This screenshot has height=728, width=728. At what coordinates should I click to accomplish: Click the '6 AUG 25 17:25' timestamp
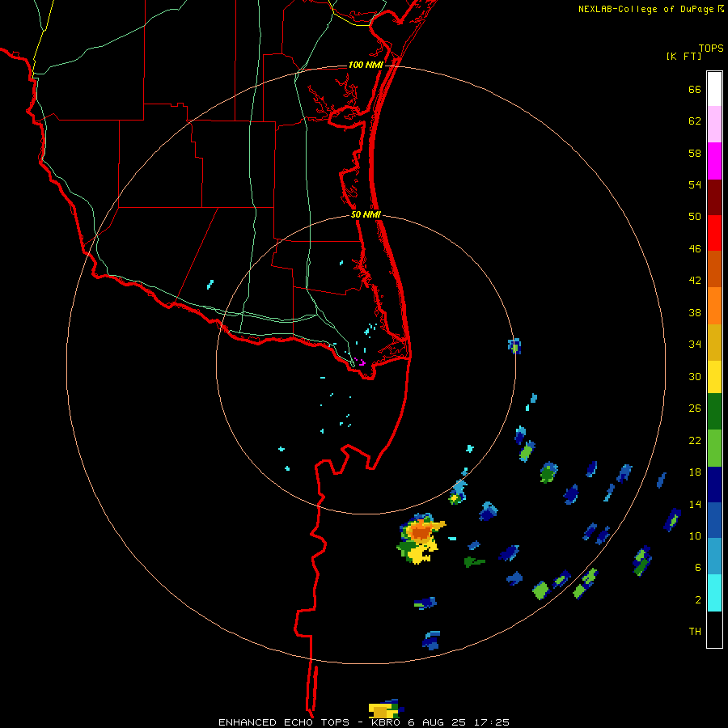pos(459,722)
